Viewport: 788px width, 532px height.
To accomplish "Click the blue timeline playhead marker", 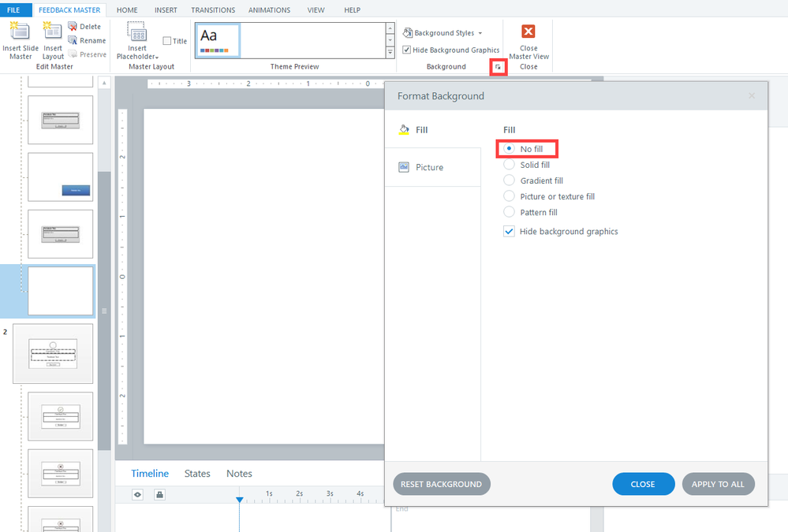I will pyautogui.click(x=240, y=500).
